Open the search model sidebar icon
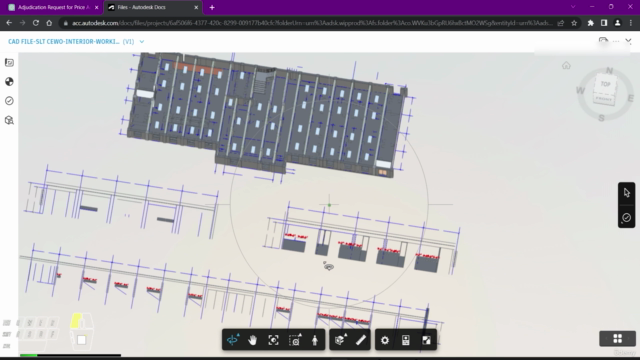Screen dimensions: 640x360 9,120
